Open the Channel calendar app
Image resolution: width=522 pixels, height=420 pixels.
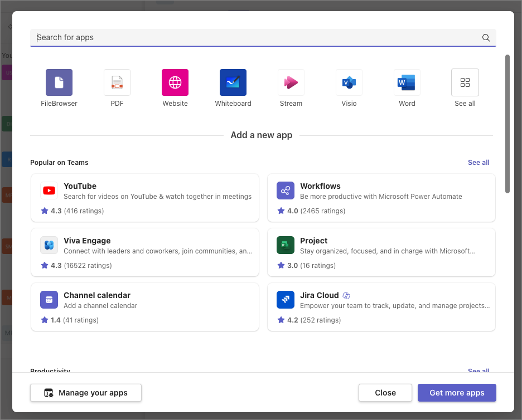145,307
